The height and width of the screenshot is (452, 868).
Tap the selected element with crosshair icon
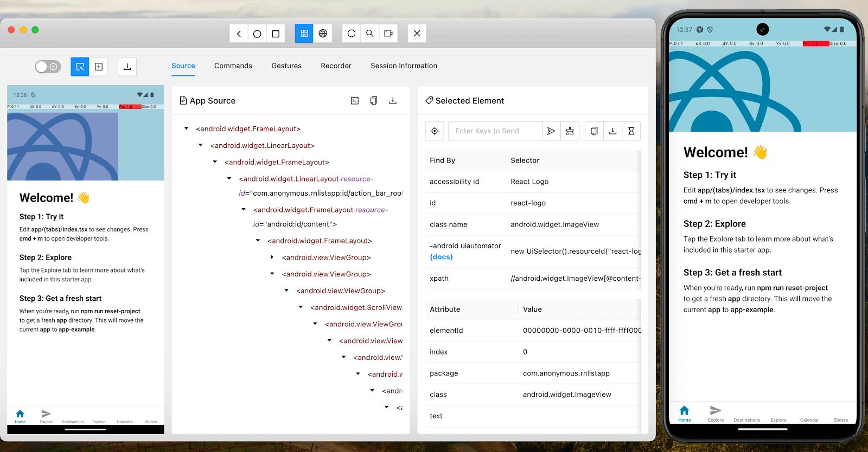(435, 131)
